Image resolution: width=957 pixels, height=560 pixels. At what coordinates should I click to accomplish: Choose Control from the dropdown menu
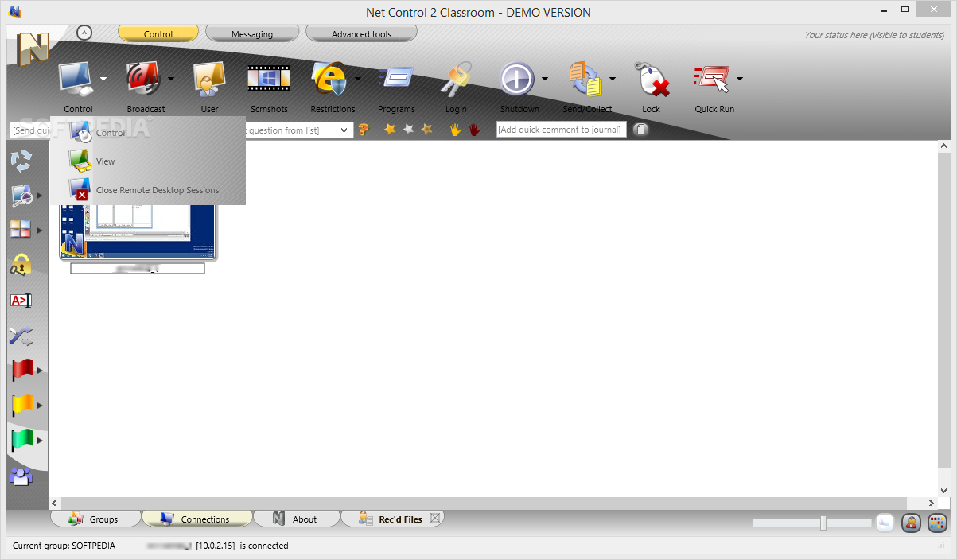coord(148,133)
